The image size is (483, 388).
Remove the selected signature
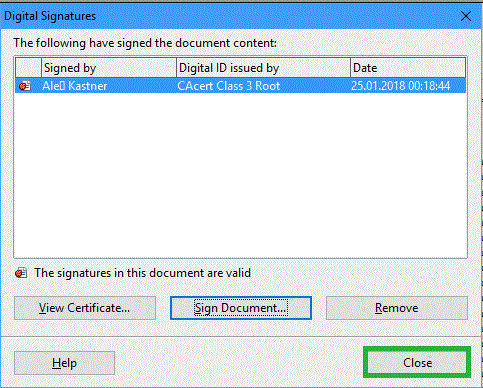pyautogui.click(x=397, y=308)
